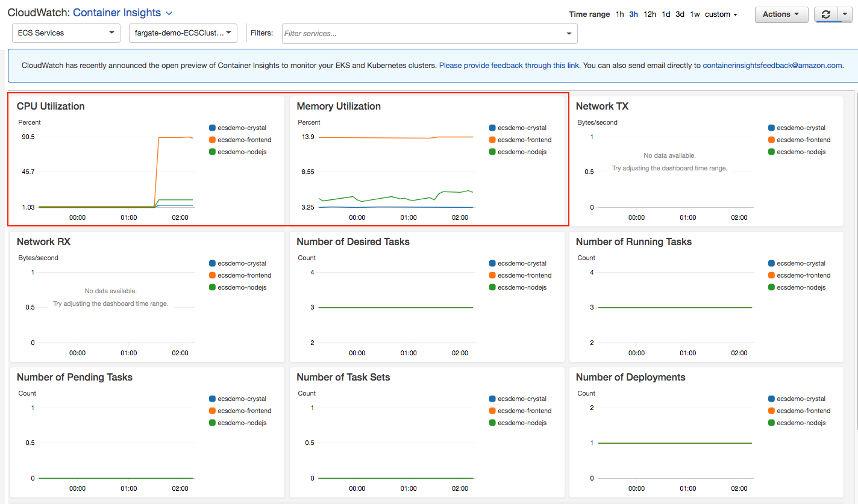Set time range to 1h
The width and height of the screenshot is (858, 504).
coord(619,14)
